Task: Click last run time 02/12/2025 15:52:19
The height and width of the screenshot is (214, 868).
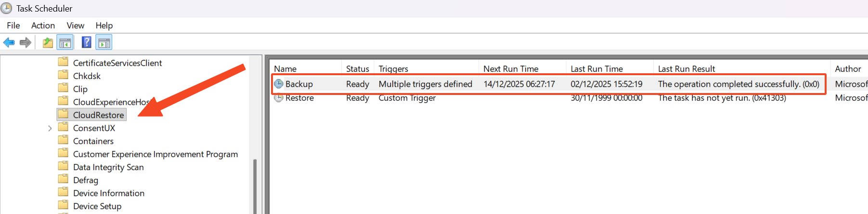Action: point(607,84)
